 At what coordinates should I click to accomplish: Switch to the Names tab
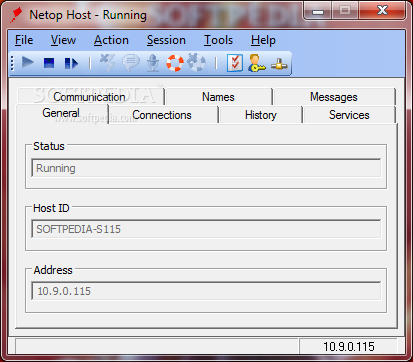(x=218, y=97)
